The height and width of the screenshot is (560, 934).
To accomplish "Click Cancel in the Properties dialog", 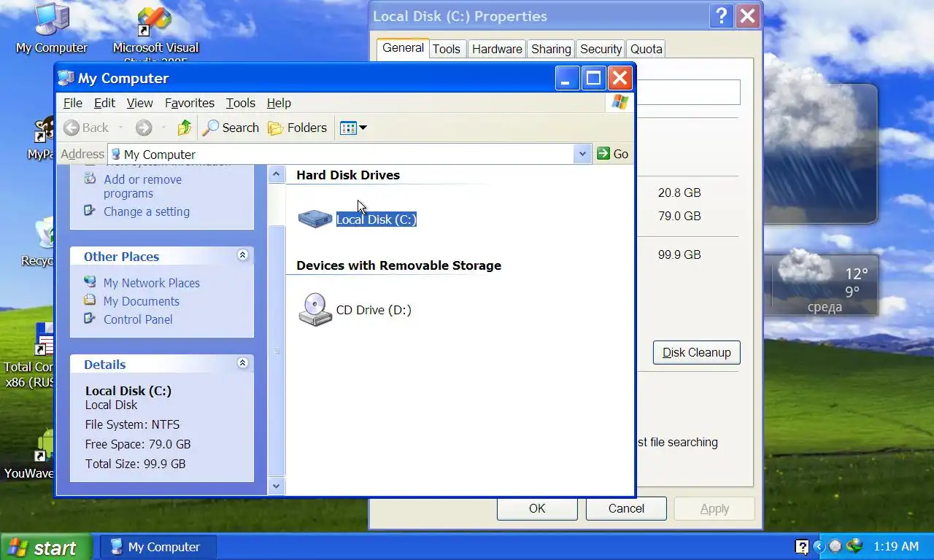I will pos(626,508).
